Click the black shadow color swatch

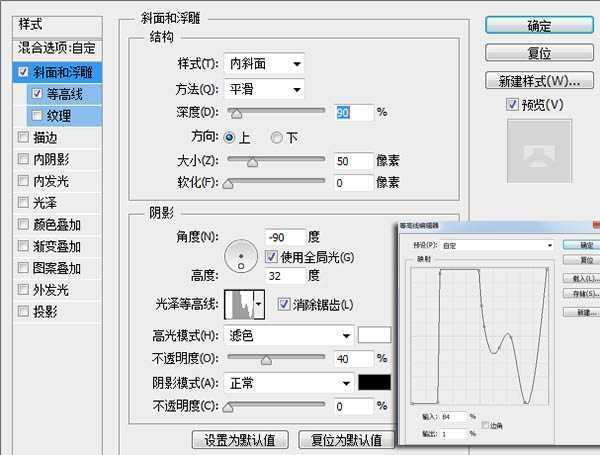click(372, 382)
